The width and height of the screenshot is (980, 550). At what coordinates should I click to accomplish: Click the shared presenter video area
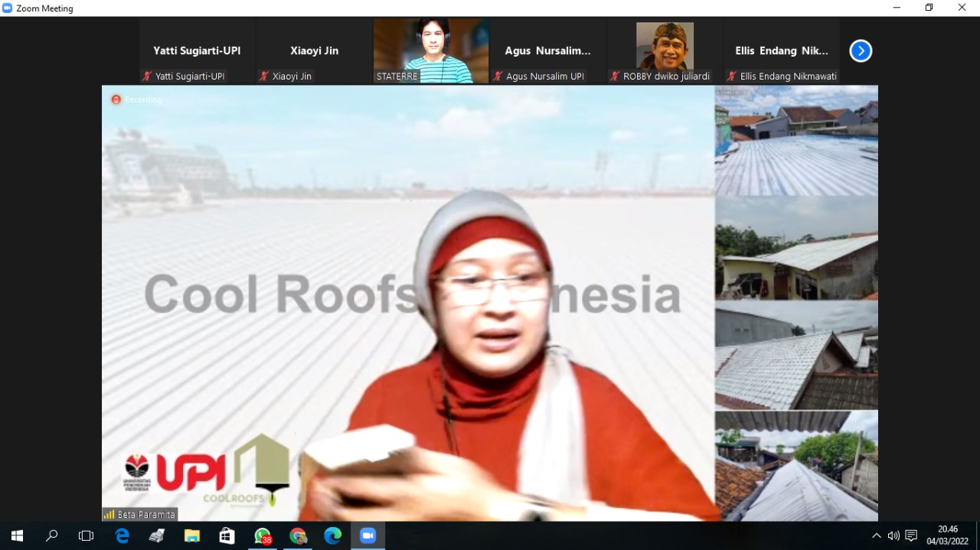click(x=490, y=303)
